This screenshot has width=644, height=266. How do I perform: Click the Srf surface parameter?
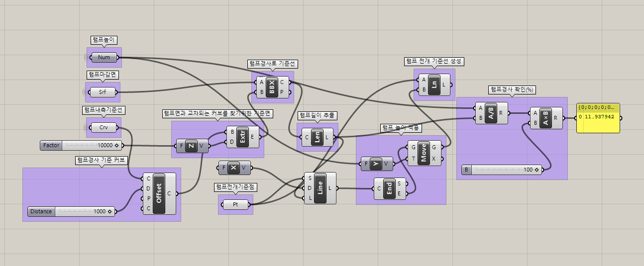103,92
